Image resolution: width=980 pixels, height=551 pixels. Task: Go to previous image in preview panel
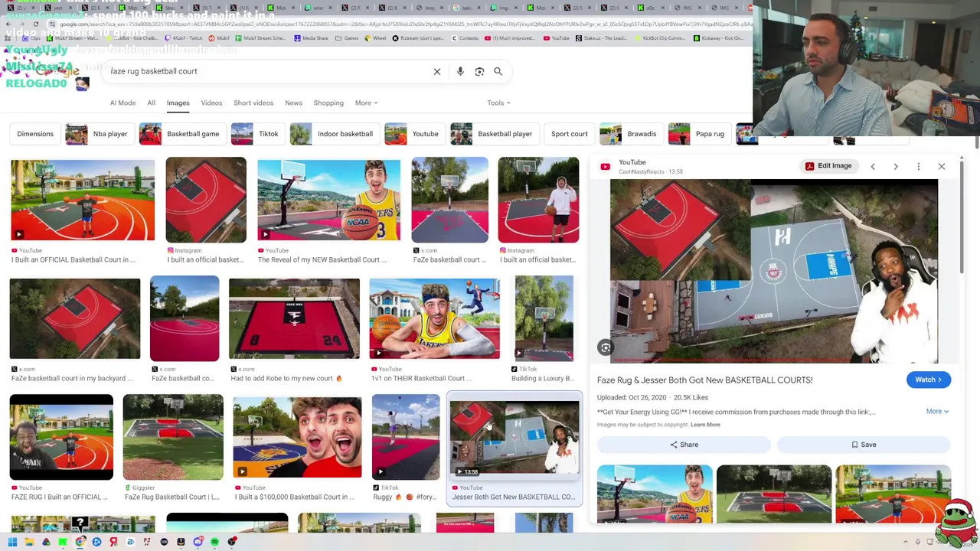click(x=873, y=166)
